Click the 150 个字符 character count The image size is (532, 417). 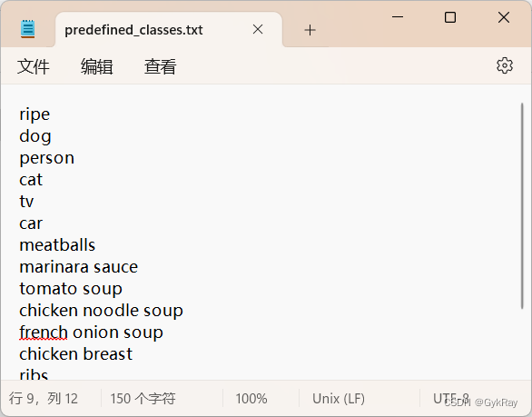(143, 398)
